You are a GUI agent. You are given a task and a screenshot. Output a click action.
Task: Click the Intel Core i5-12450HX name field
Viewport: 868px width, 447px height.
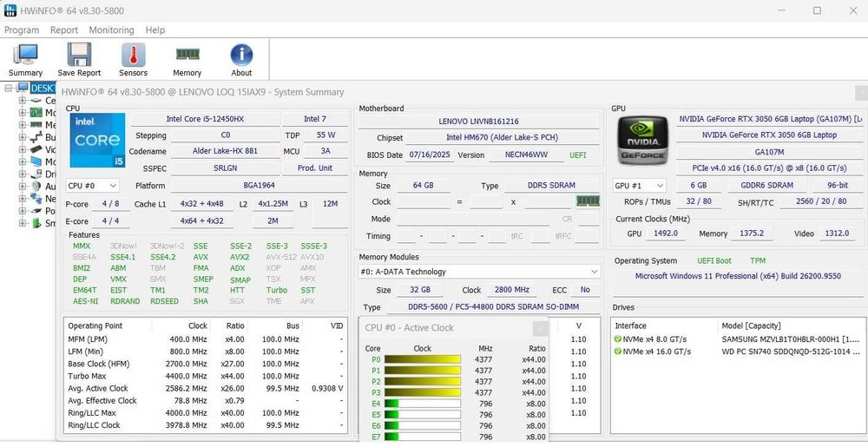pyautogui.click(x=206, y=119)
